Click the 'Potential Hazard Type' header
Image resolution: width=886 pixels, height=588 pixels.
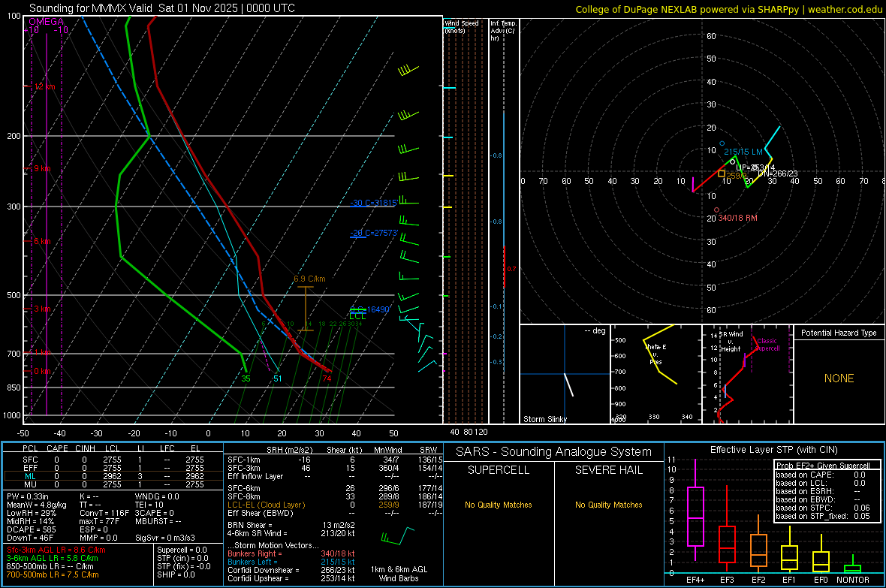839,333
